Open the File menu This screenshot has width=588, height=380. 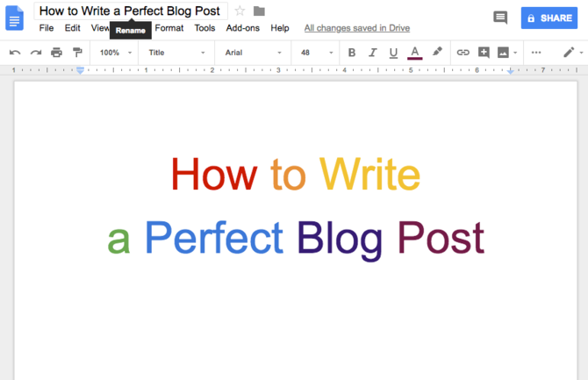coord(47,28)
